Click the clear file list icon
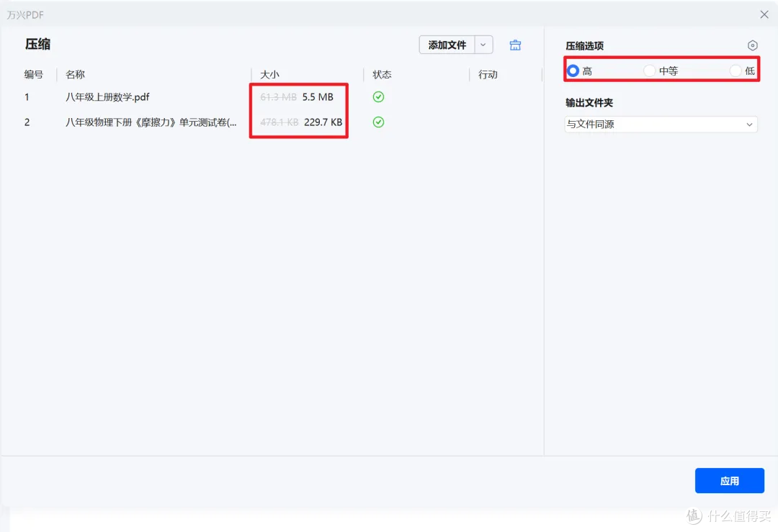Viewport: 778px width, 532px height. click(x=515, y=45)
